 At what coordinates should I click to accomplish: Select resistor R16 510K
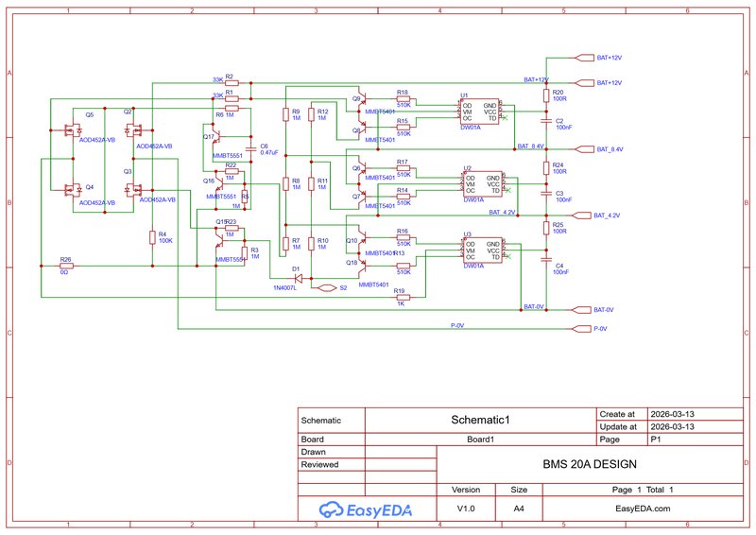[404, 237]
